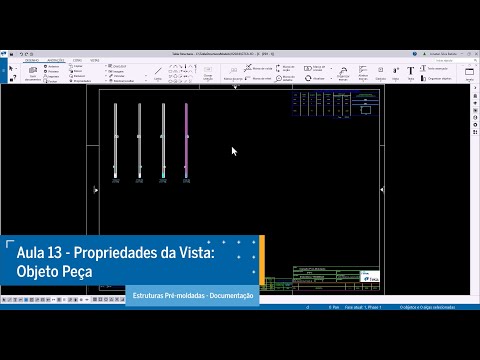Expand the selection arrow tool dropdown
480x360 pixels.
(16, 69)
